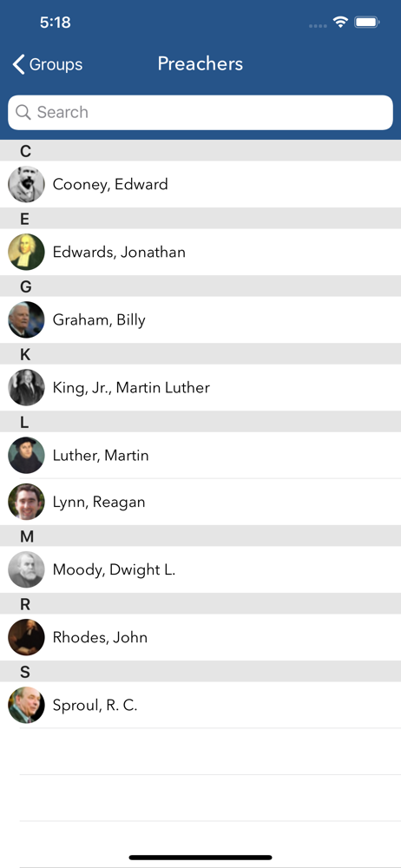This screenshot has width=401, height=868.
Task: Open the Lynn, Reagan contact
Action: (x=200, y=502)
